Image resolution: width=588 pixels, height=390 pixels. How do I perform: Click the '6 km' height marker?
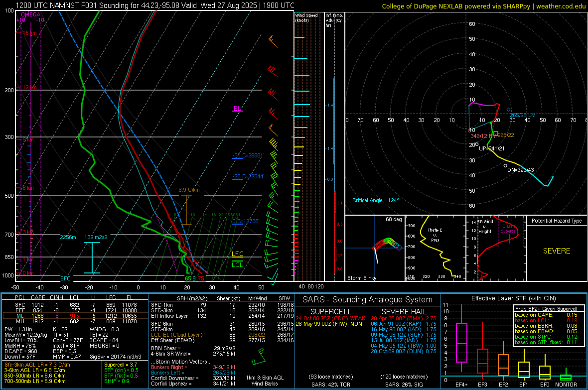click(28, 188)
